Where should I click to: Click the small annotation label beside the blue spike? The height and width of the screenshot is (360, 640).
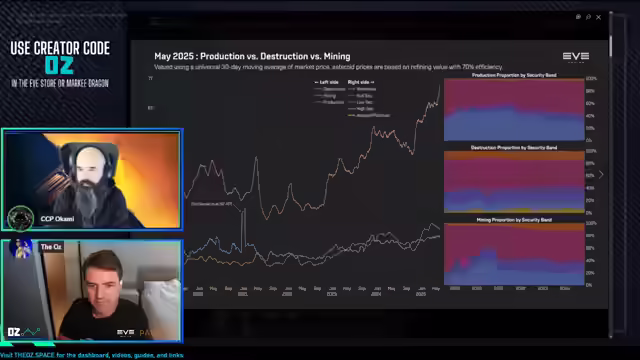[x=212, y=204]
